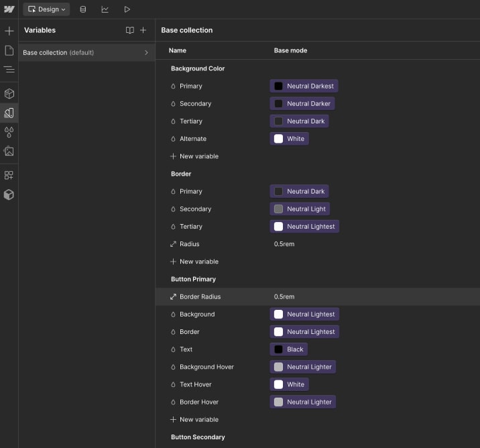Viewport: 480px width, 448px height.
Task: Click the solid cube icon in sidebar
Action: tap(9, 194)
